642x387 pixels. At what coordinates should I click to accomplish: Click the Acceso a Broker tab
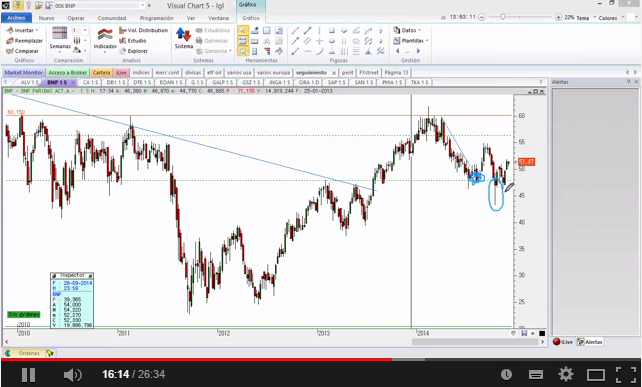pos(68,72)
